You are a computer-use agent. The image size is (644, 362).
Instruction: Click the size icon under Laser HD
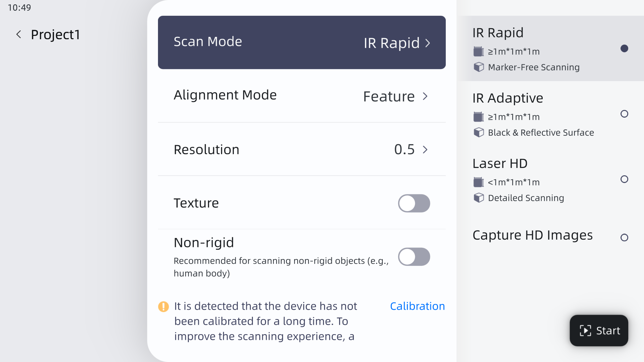(478, 182)
